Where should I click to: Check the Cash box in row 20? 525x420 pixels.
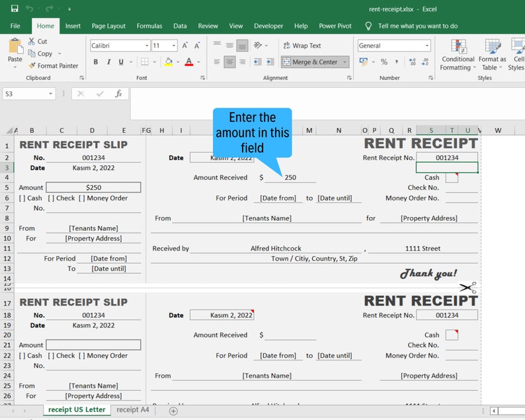(x=452, y=335)
